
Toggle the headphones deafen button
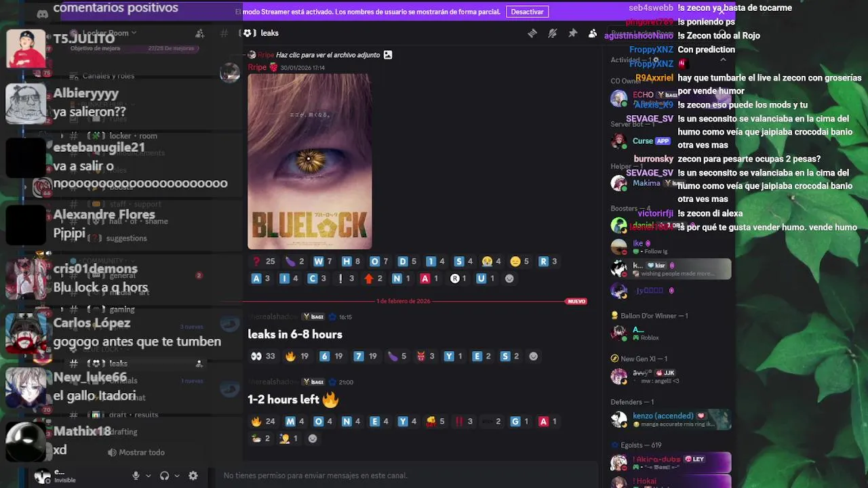(x=164, y=476)
